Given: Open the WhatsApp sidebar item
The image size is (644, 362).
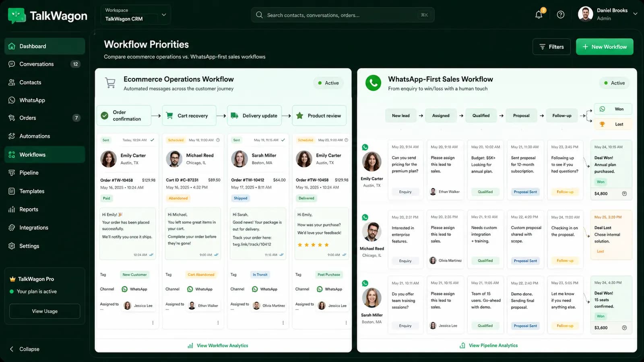Looking at the screenshot, I should point(45,100).
